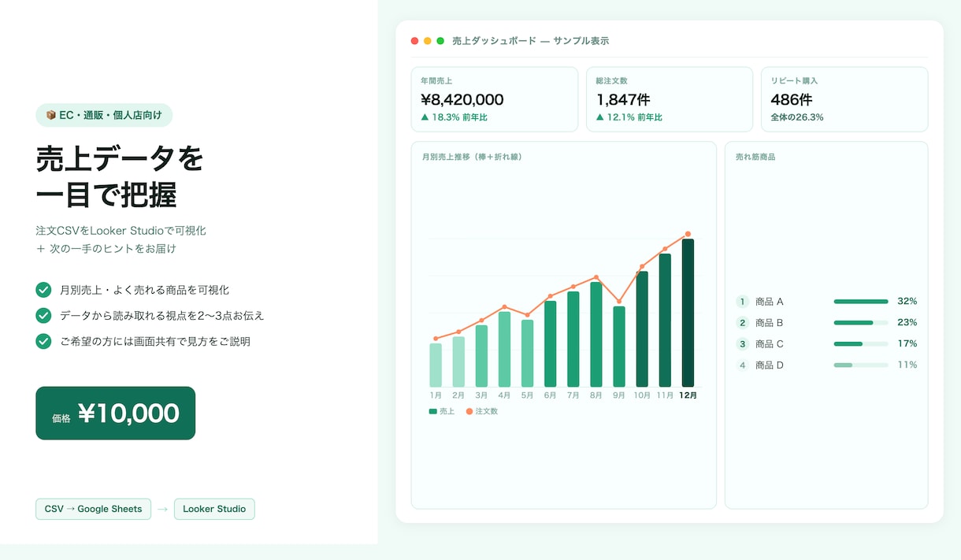The height and width of the screenshot is (560, 961).
Task: Click the yellow window dot in dashboard header
Action: tap(428, 41)
